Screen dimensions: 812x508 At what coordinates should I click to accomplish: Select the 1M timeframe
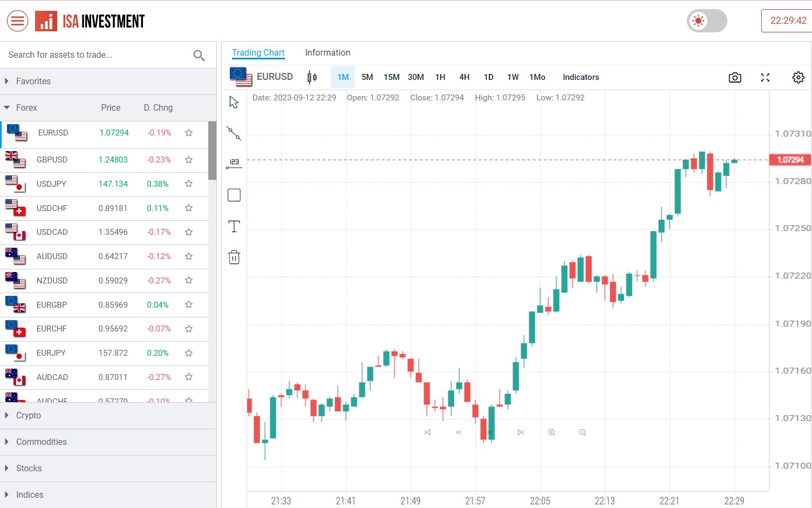click(x=343, y=77)
